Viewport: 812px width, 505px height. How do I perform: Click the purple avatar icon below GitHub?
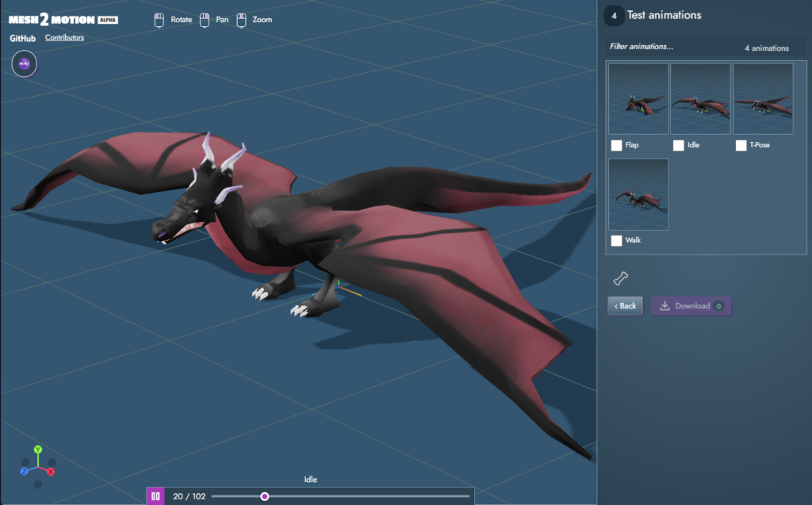(x=24, y=64)
